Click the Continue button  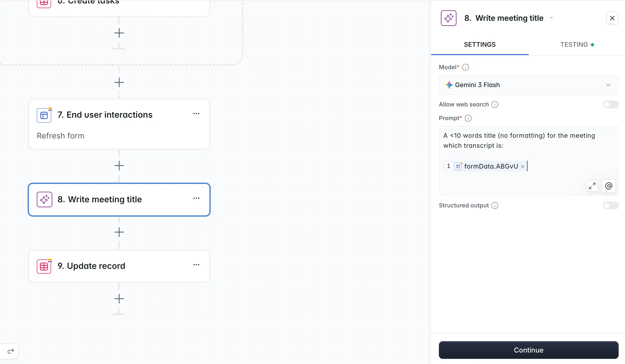528,350
